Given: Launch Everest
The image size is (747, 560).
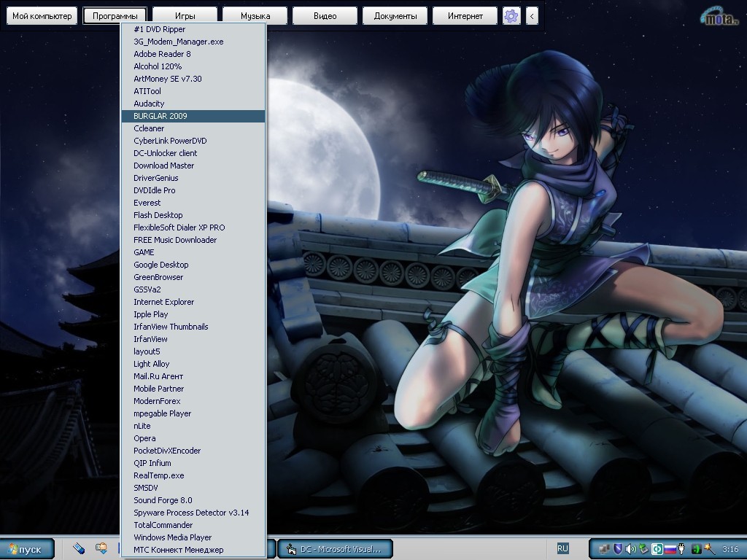Looking at the screenshot, I should coord(193,203).
